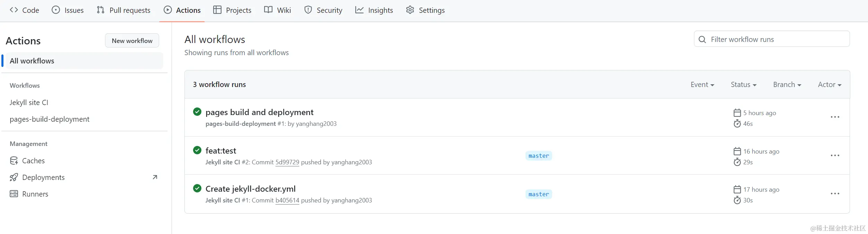
Task: Expand the Branch filter dropdown
Action: coord(787,85)
